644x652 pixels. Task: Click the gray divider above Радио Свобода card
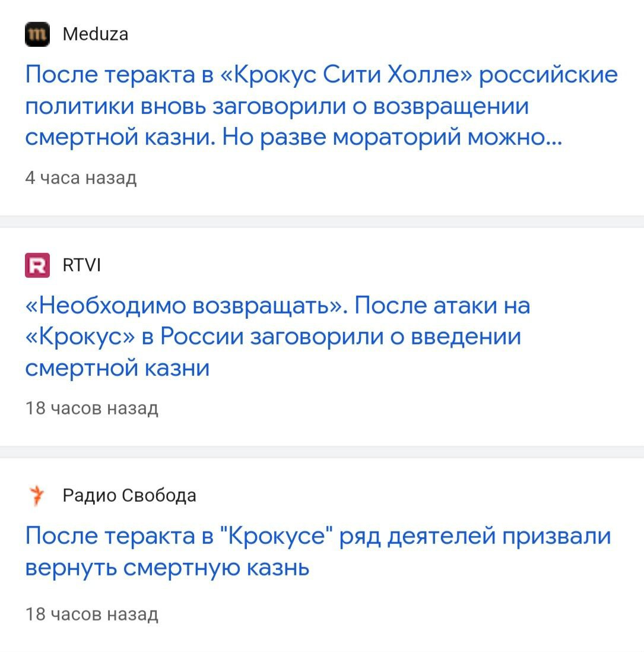tap(322, 452)
